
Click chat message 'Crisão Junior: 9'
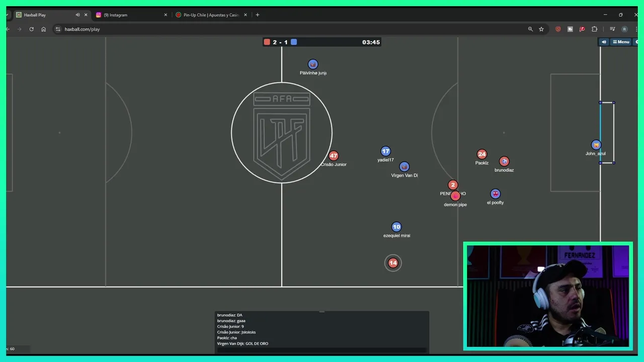(x=230, y=326)
